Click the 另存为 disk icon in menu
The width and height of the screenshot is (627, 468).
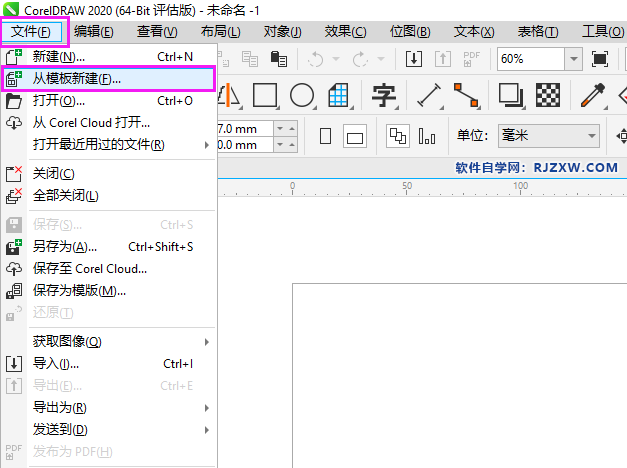(14, 247)
